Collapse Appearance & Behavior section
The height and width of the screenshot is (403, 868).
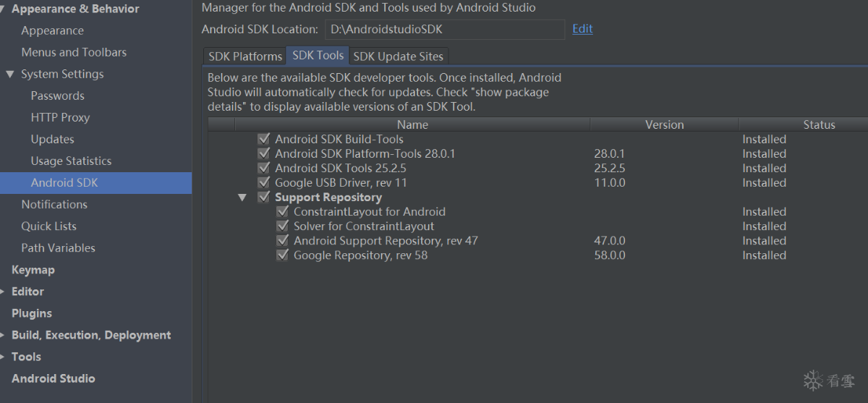(x=3, y=9)
